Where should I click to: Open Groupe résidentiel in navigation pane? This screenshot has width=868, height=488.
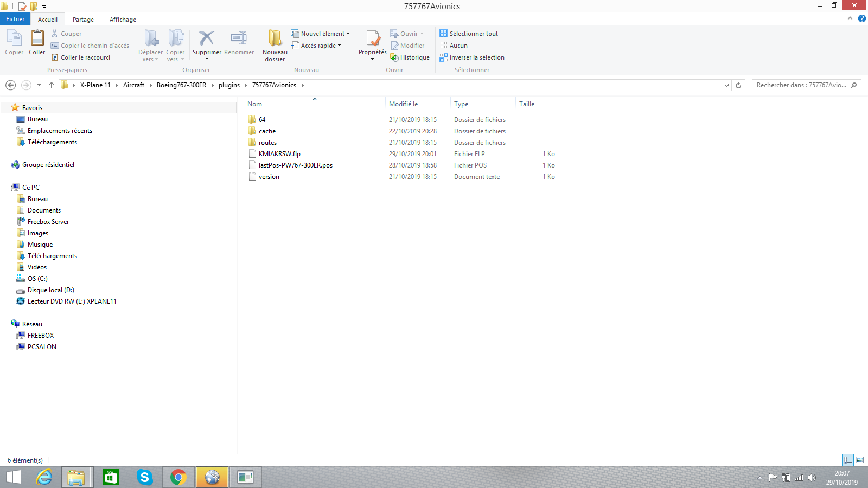pyautogui.click(x=48, y=165)
